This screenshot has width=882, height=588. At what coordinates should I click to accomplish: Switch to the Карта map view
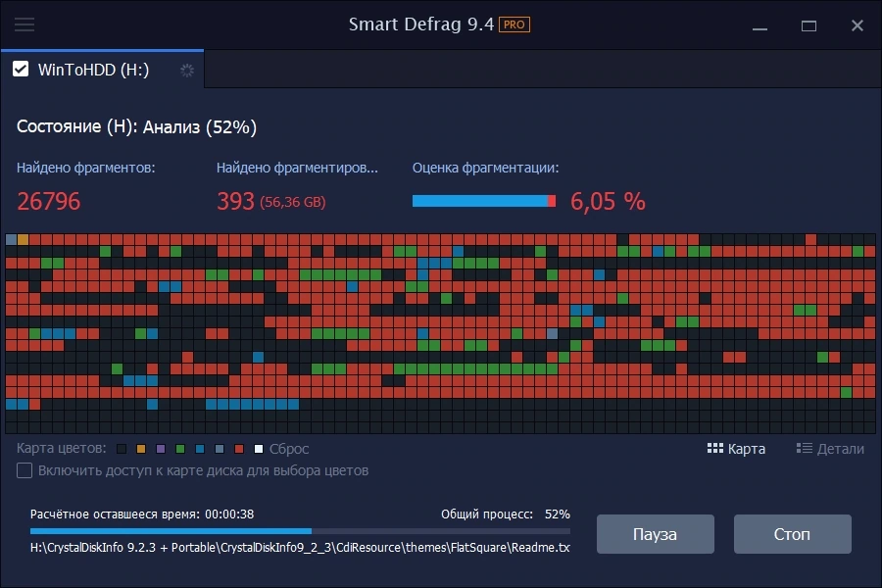pyautogui.click(x=736, y=449)
